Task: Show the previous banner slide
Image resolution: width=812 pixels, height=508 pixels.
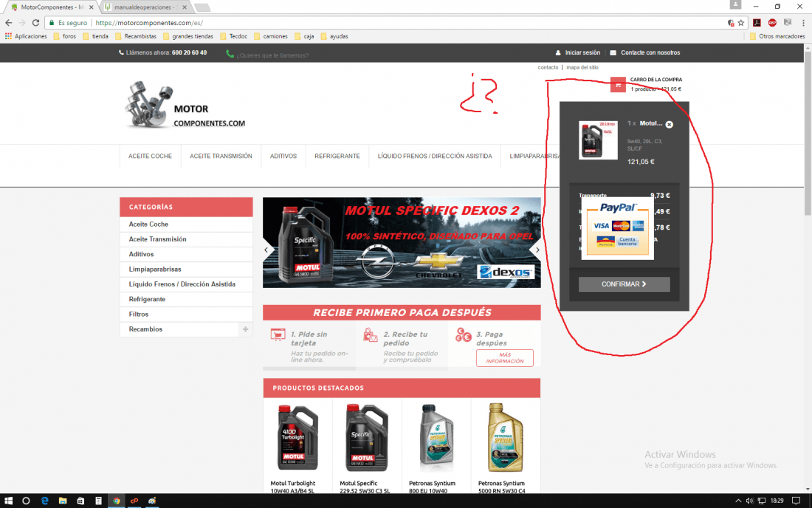Action: point(266,250)
